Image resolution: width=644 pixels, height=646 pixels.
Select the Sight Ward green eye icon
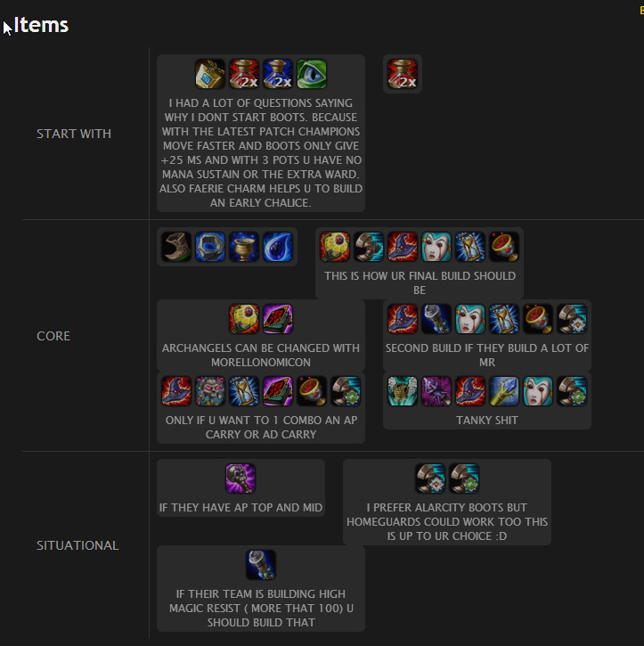pyautogui.click(x=312, y=74)
